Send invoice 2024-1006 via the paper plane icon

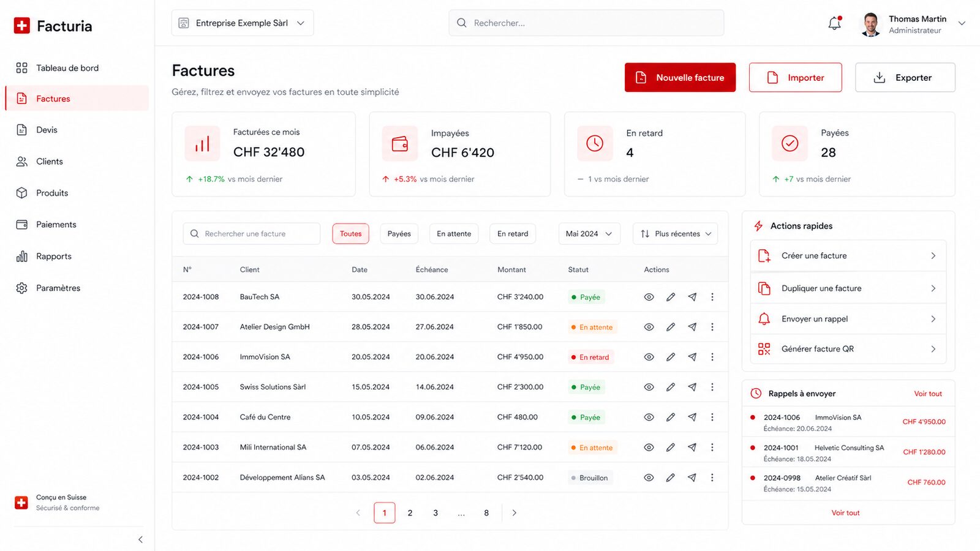[x=692, y=357]
